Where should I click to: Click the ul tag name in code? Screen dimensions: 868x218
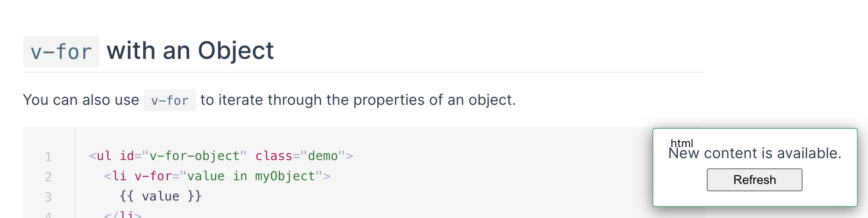[104, 156]
